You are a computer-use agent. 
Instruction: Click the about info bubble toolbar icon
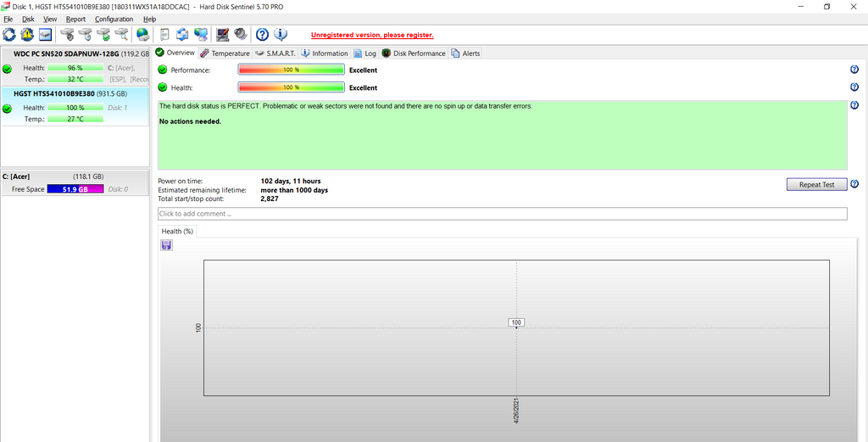[x=281, y=35]
